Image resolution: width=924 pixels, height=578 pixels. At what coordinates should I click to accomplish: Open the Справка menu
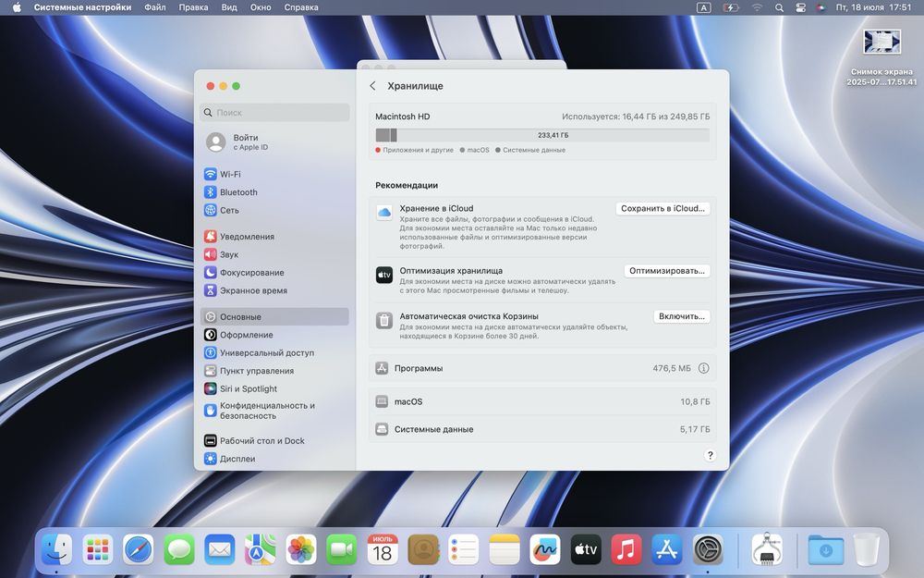(301, 7)
